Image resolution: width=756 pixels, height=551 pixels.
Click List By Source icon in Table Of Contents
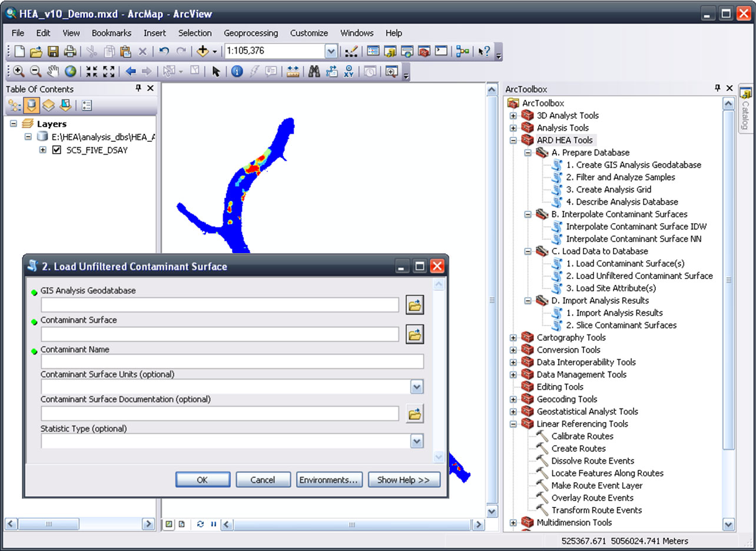tap(32, 105)
